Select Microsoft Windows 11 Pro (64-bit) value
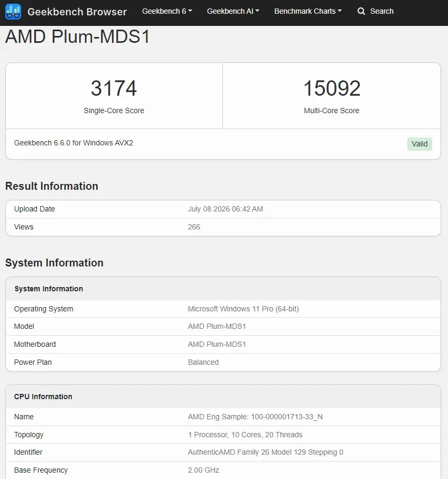 click(243, 309)
